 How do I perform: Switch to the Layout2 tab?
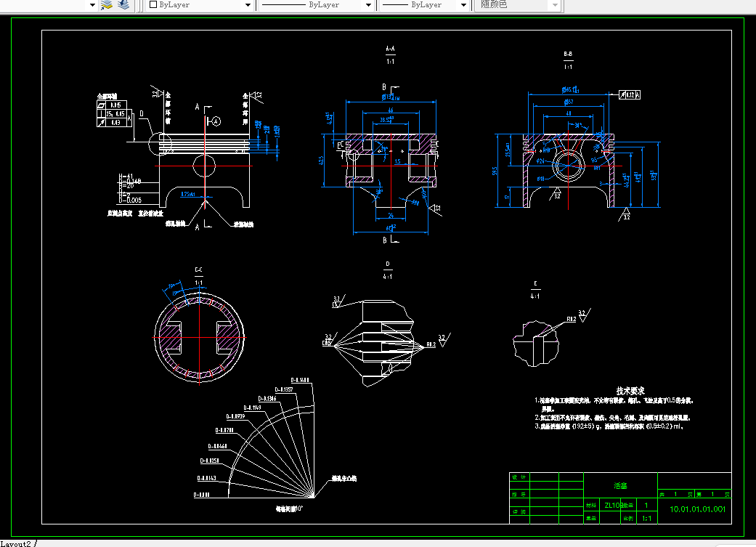tap(15, 543)
